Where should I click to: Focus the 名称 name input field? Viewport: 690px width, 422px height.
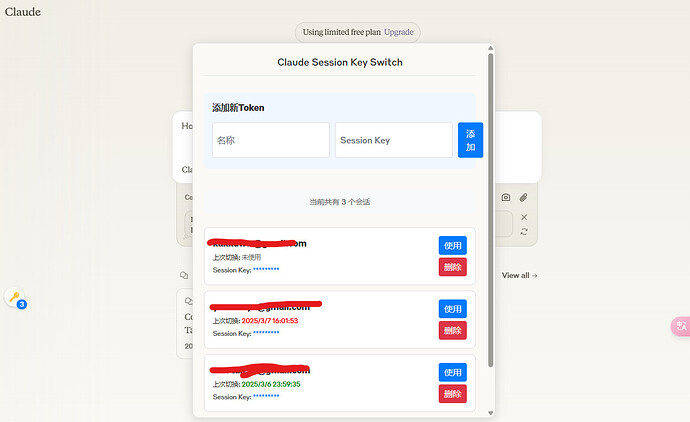(271, 140)
